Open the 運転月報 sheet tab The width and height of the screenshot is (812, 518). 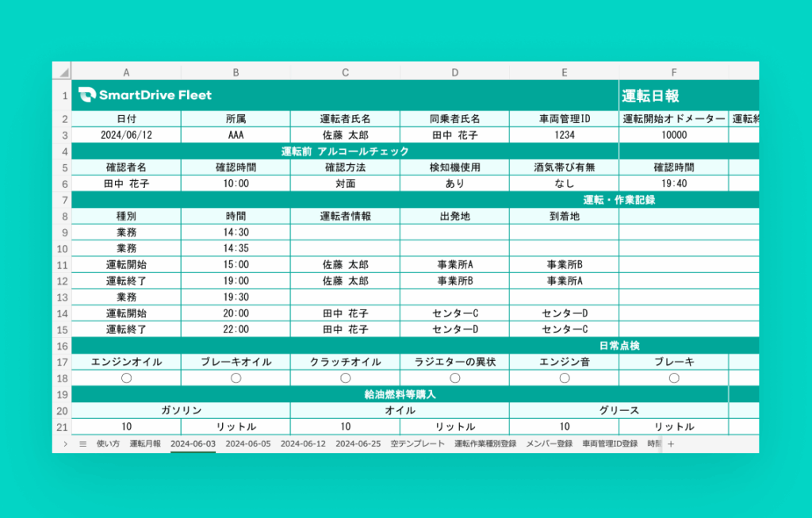(x=145, y=444)
